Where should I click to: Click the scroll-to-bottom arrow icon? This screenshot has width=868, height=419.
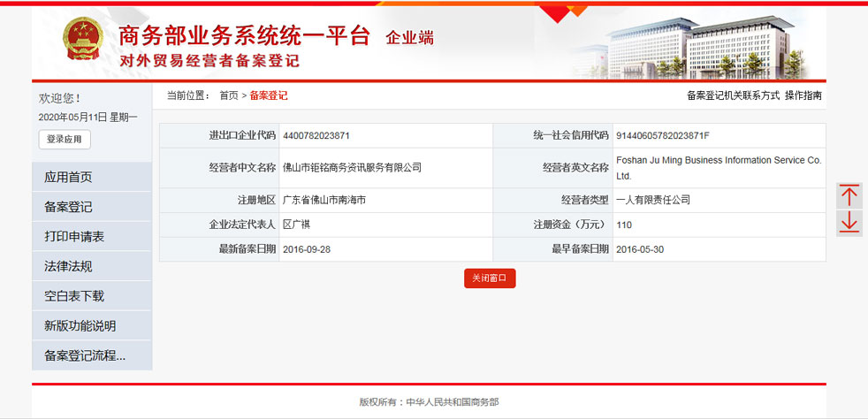pyautogui.click(x=849, y=223)
